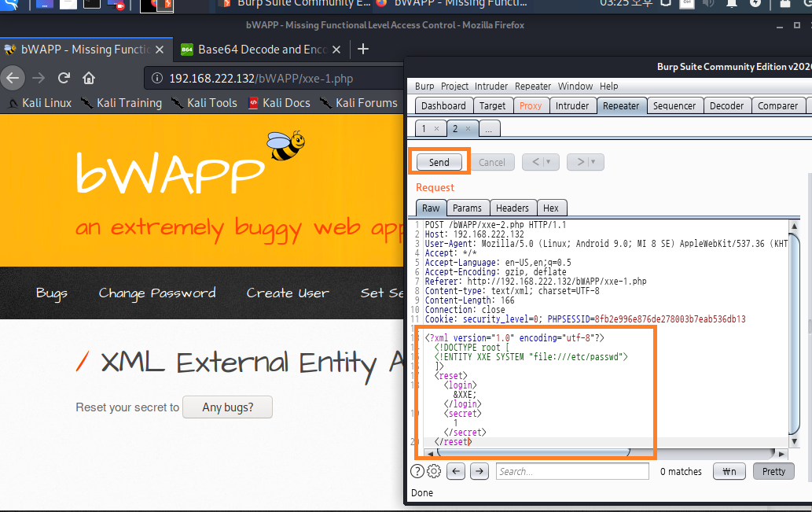Click the Cancel button in Repeater
The height and width of the screenshot is (512, 812).
coord(491,162)
